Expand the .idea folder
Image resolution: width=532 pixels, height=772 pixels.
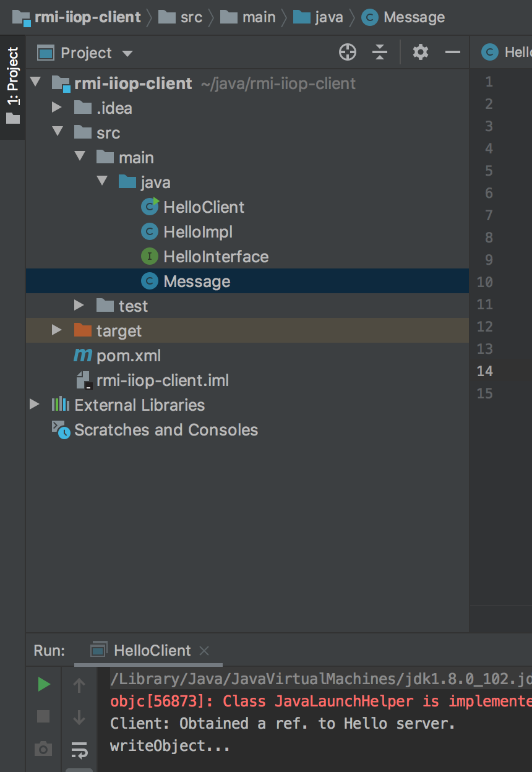pos(57,108)
